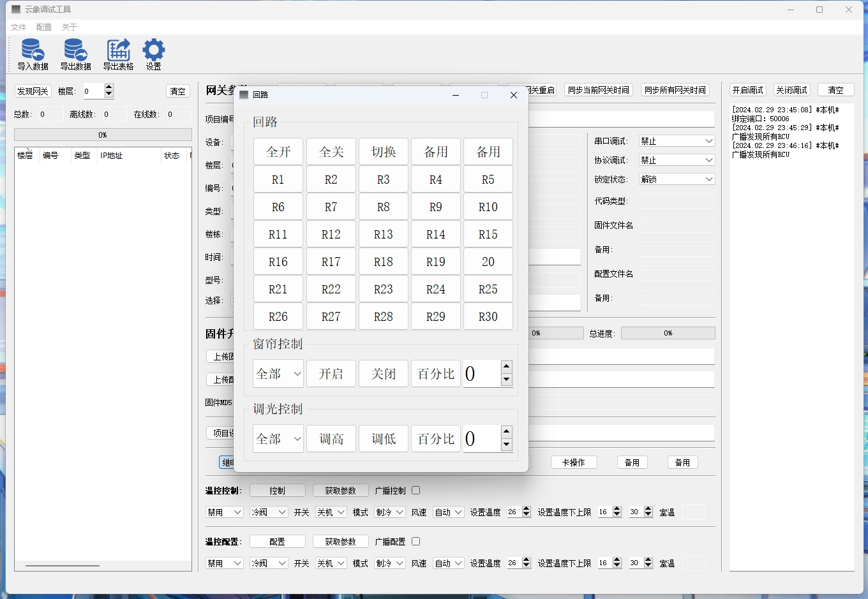
Task: Decrease dimming percentage spinner value
Action: (x=507, y=445)
